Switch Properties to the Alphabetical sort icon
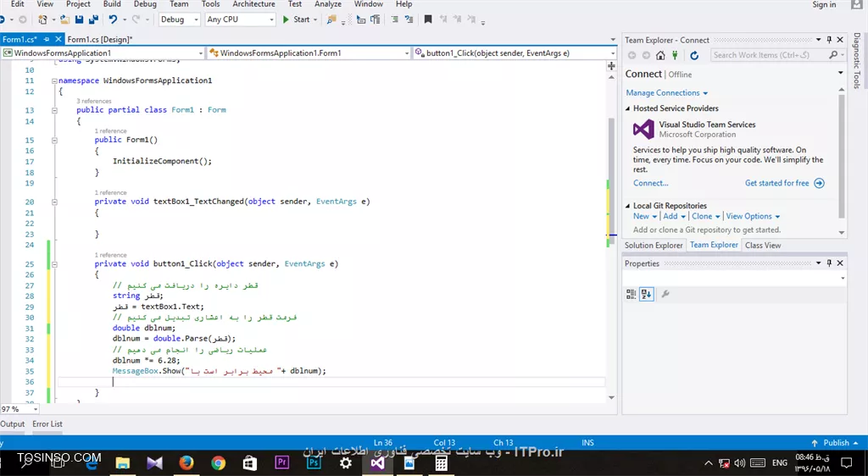Viewport: 868px width, 476px height. click(x=647, y=294)
